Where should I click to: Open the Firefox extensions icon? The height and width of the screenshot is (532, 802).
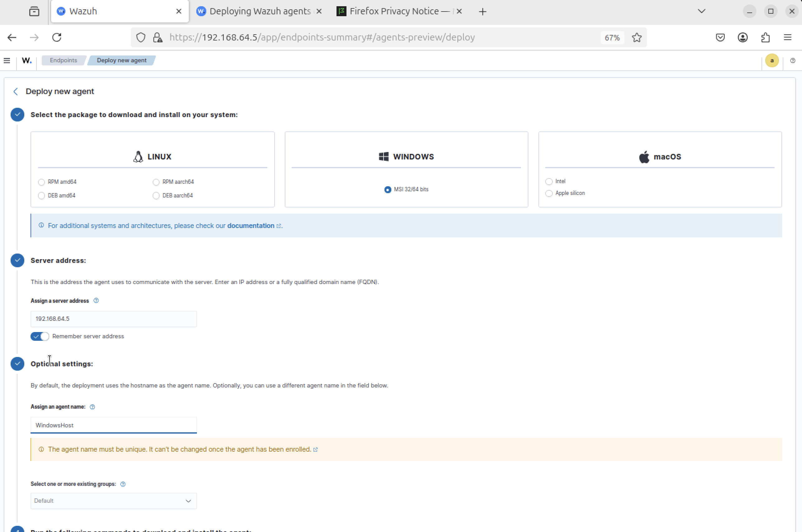coord(765,37)
